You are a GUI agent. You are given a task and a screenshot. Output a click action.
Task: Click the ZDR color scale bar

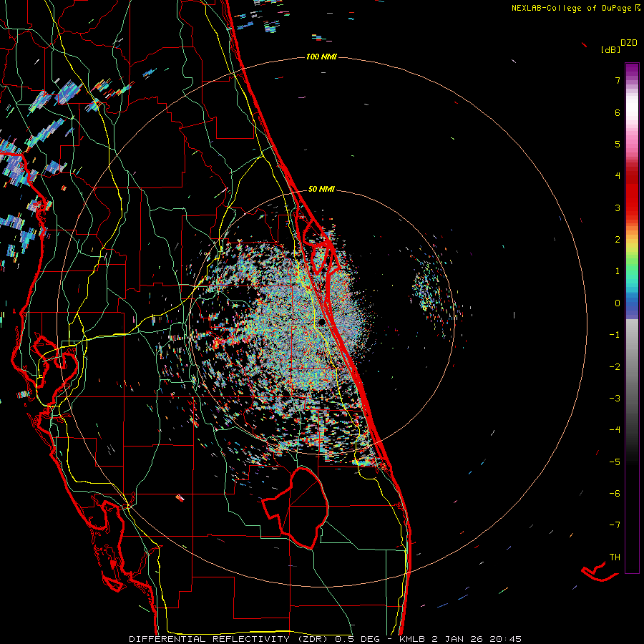(x=632, y=318)
